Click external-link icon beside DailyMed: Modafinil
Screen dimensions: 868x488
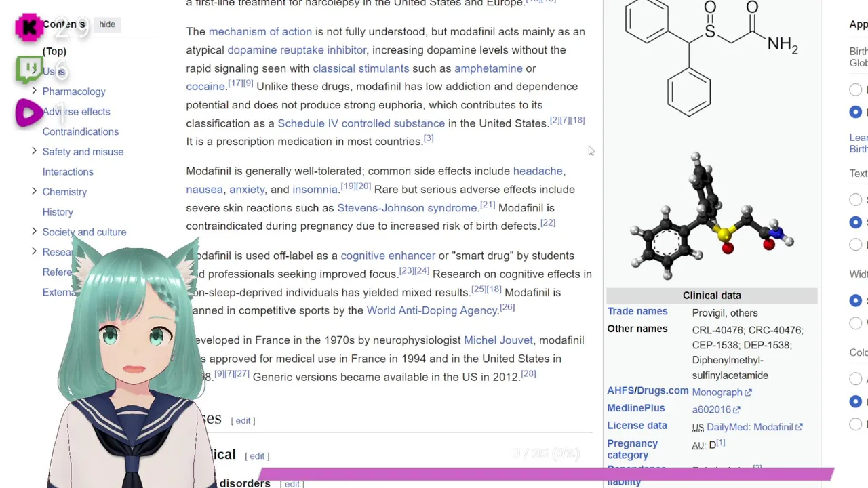click(799, 428)
